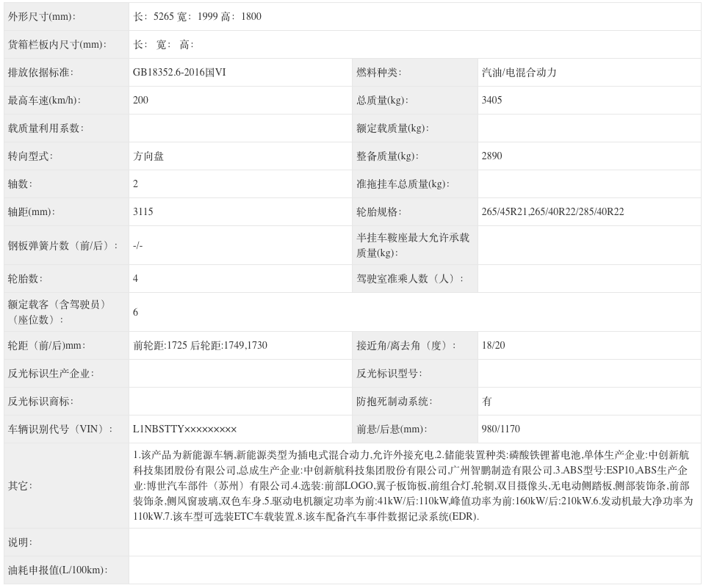Click the approach angle value 18/20
This screenshot has height=588, width=706.
pyautogui.click(x=494, y=345)
